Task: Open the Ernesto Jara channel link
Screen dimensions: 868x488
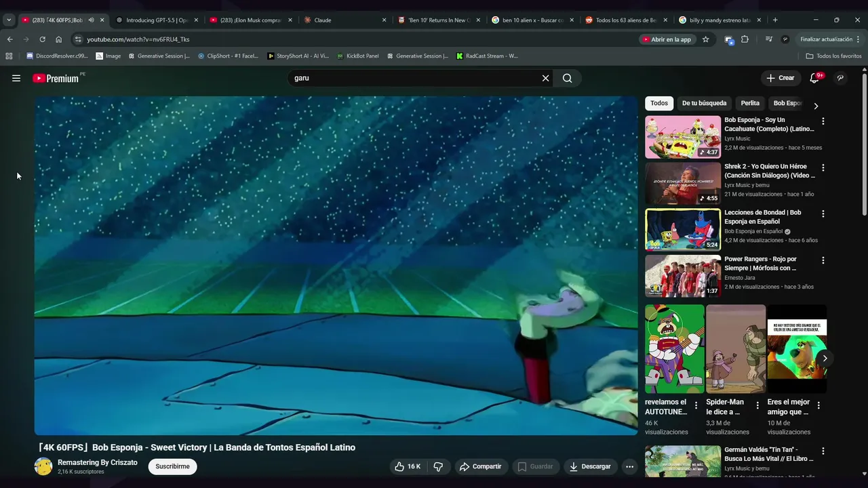Action: (x=740, y=277)
